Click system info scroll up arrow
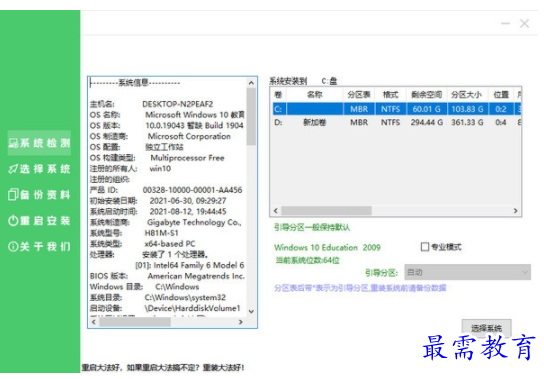The image size is (544, 379). (251, 83)
